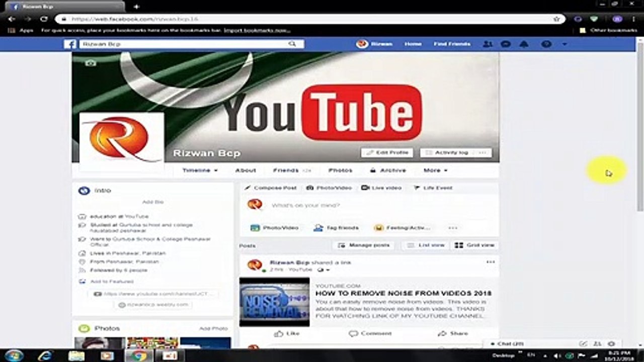Image resolution: width=644 pixels, height=362 pixels.
Task: Open composer more options ellipsis
Action: tap(453, 228)
